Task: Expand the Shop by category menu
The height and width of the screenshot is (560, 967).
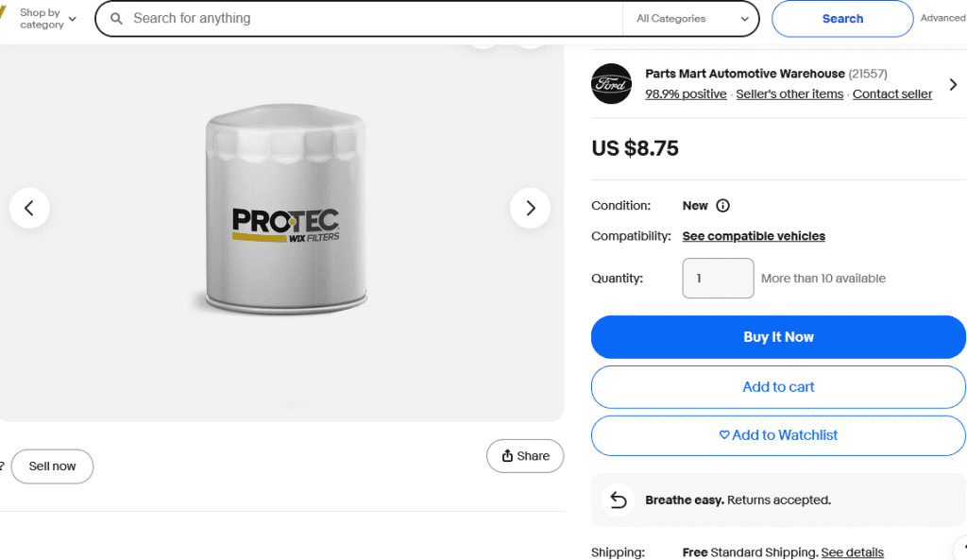Action: (x=47, y=19)
